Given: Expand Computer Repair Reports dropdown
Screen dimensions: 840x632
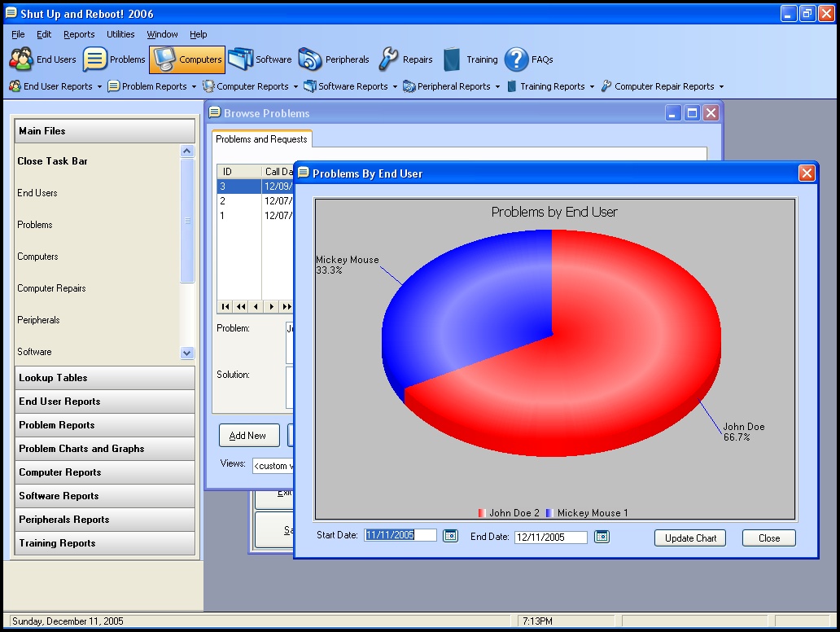Looking at the screenshot, I should pyautogui.click(x=721, y=87).
